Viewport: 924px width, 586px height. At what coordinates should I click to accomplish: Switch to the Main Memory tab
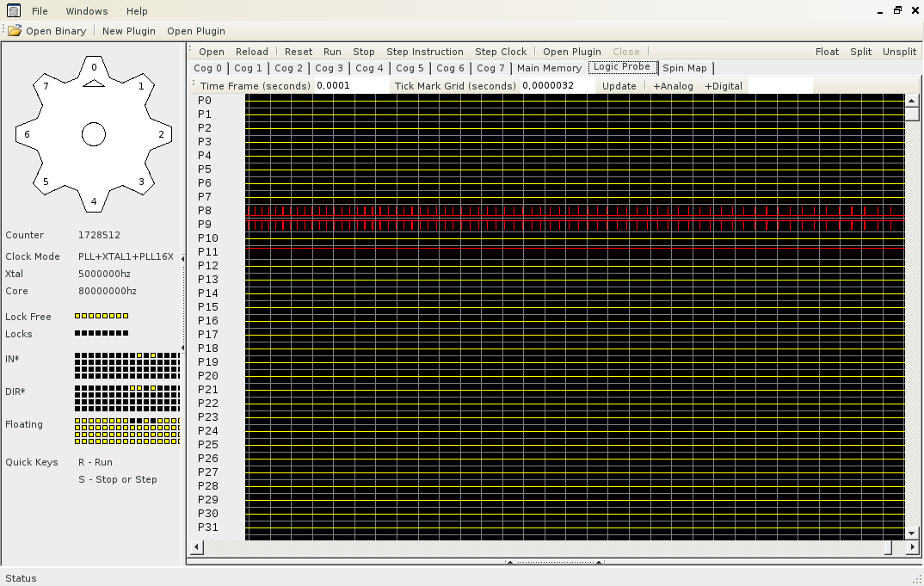pos(549,68)
